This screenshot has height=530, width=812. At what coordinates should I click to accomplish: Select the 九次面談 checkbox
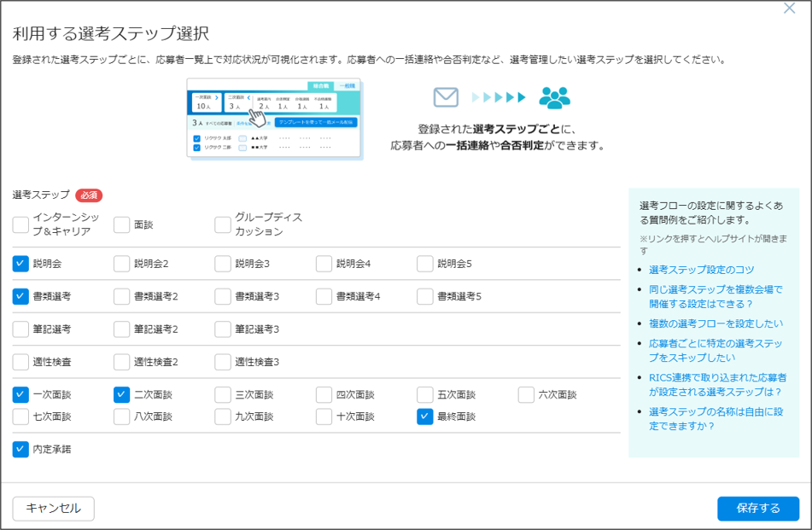[223, 416]
